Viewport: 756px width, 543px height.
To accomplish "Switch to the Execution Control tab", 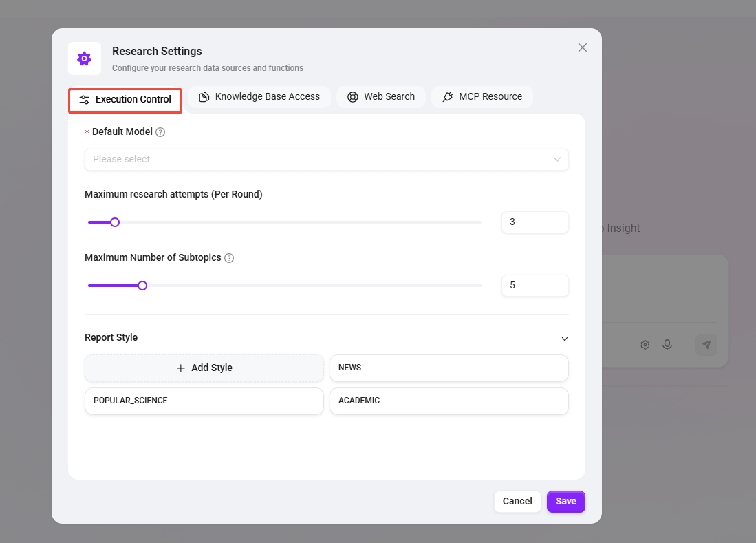I will tap(125, 100).
